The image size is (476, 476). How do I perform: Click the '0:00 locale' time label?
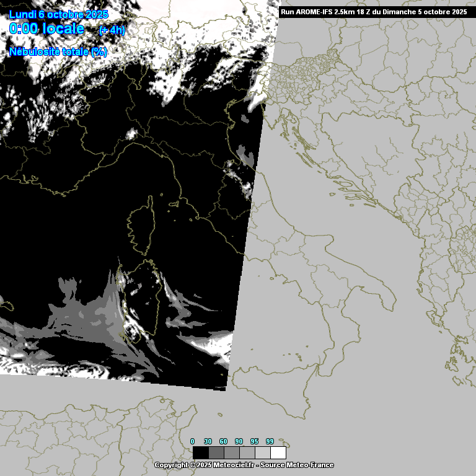point(46,29)
